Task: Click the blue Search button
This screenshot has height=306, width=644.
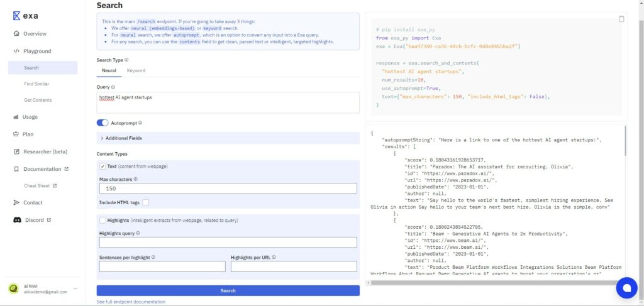Action: [228, 290]
